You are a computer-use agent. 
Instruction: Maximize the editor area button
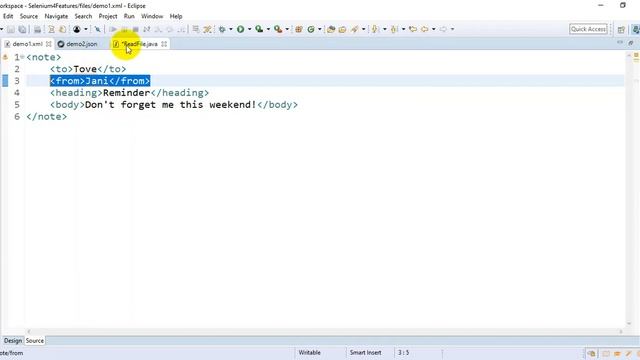[631, 43]
